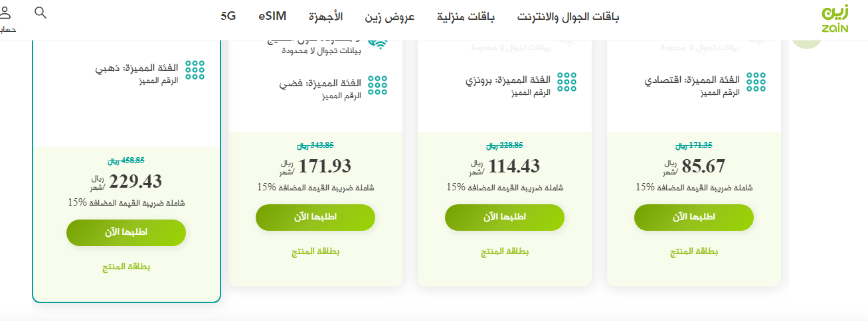Open بطاقة المنتج link for gold plan
This screenshot has width=868, height=321.
pyautogui.click(x=126, y=267)
